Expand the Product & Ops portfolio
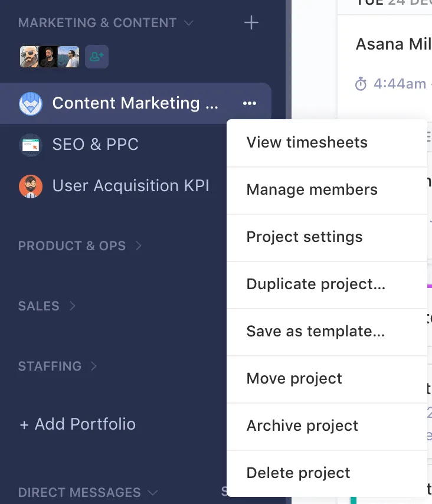432x504 pixels. (139, 246)
